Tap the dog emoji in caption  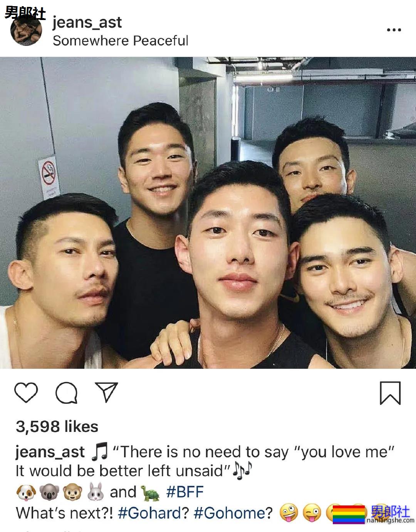pyautogui.click(x=26, y=492)
